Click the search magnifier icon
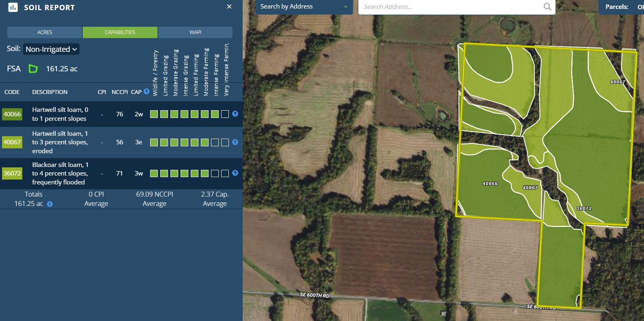Screen dimensions: 644x321 [x=547, y=7]
